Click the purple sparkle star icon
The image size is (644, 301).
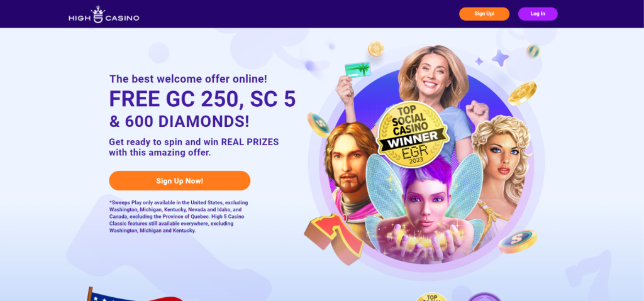point(500,58)
